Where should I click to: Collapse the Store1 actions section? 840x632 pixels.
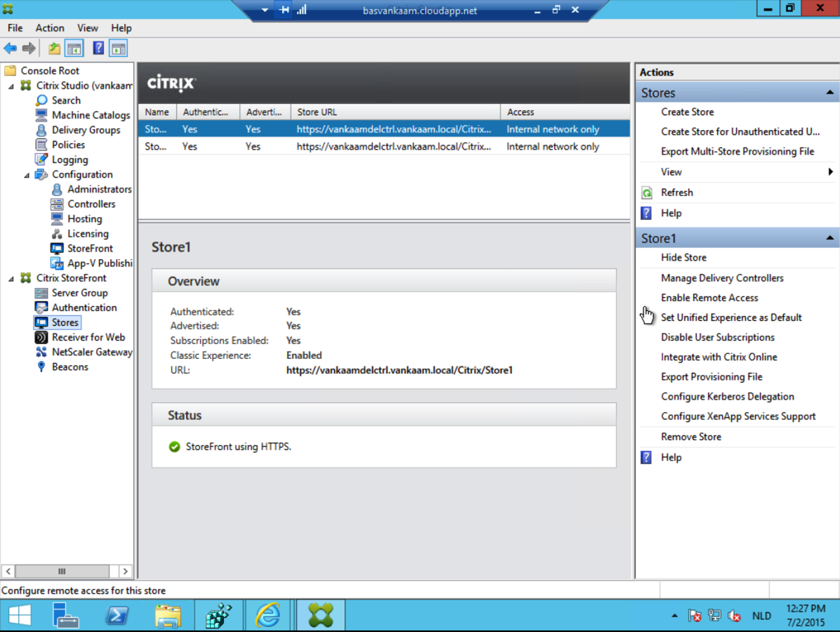tap(829, 238)
